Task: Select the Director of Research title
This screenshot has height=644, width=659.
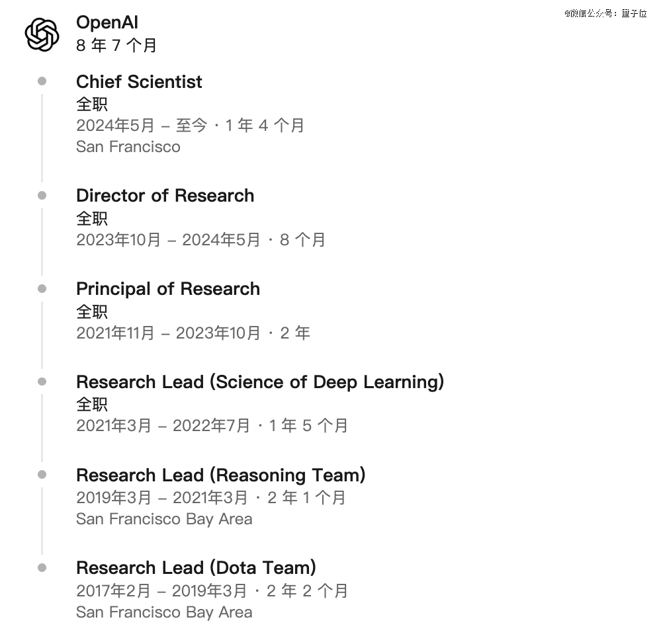Action: tap(165, 196)
